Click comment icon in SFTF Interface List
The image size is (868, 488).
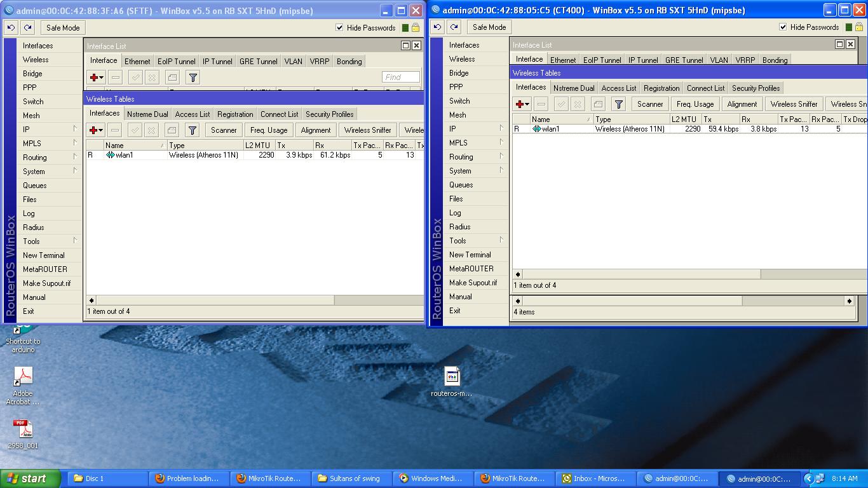pyautogui.click(x=172, y=78)
